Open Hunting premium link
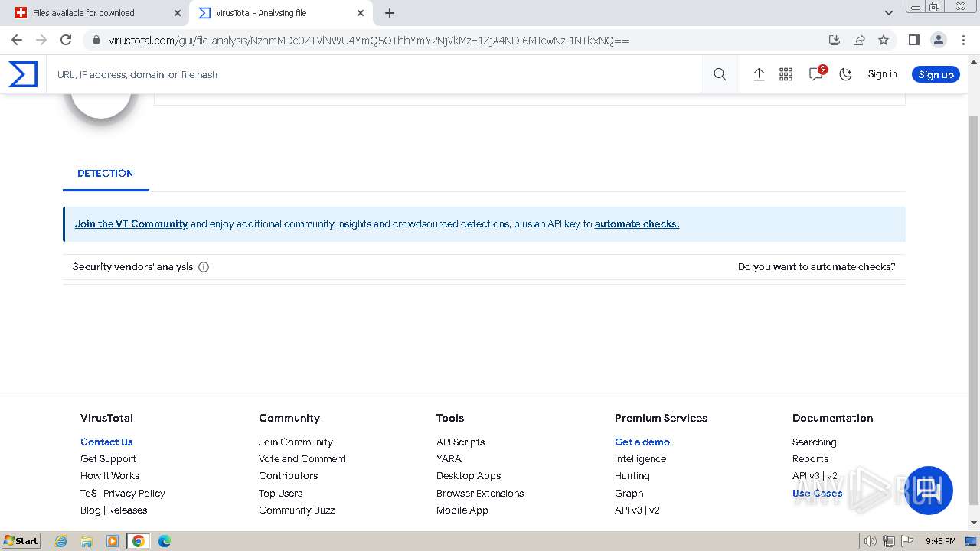 632,476
